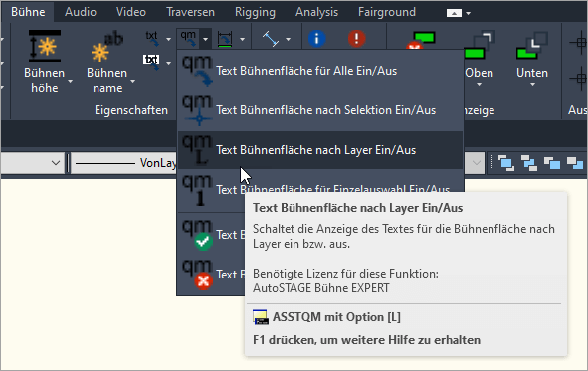
Task: Click the Oben display order icon
Action: pyautogui.click(x=479, y=46)
